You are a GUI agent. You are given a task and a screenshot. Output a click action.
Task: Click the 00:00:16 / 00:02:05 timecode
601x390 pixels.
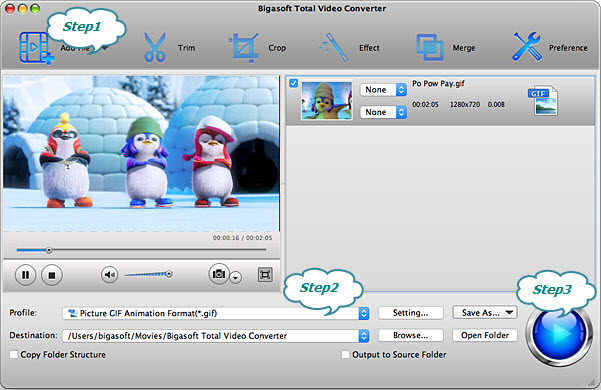pos(242,238)
